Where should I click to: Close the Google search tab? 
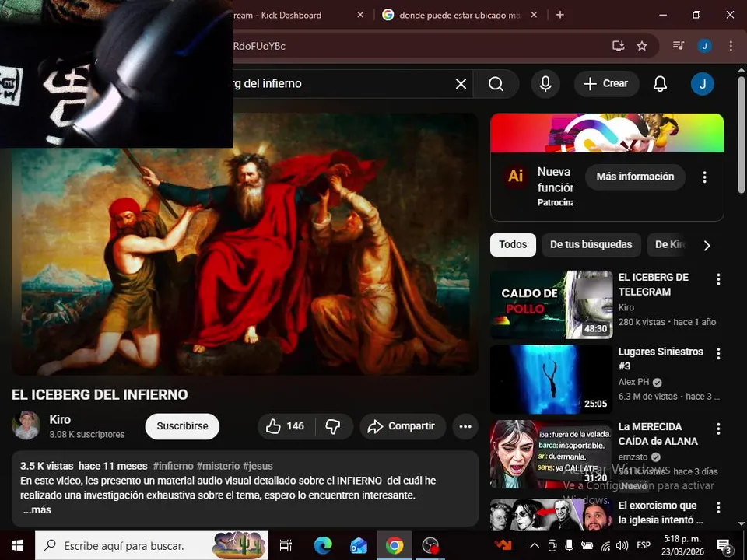(534, 15)
